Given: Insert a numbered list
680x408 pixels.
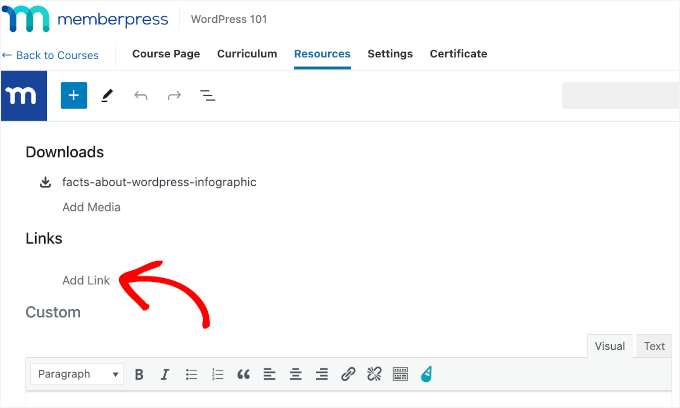Looking at the screenshot, I should (x=218, y=374).
